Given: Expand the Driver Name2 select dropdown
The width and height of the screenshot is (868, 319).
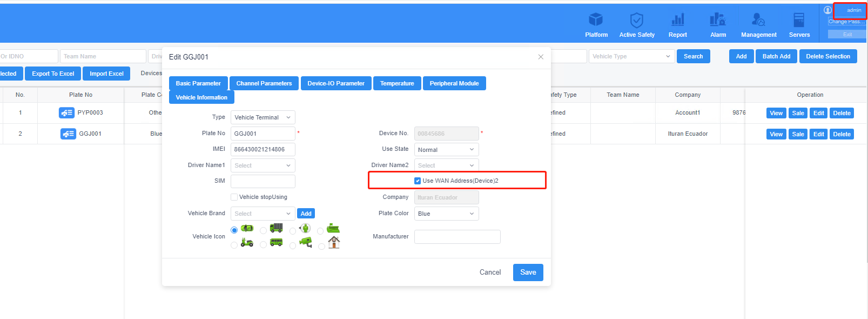Looking at the screenshot, I should pyautogui.click(x=446, y=165).
